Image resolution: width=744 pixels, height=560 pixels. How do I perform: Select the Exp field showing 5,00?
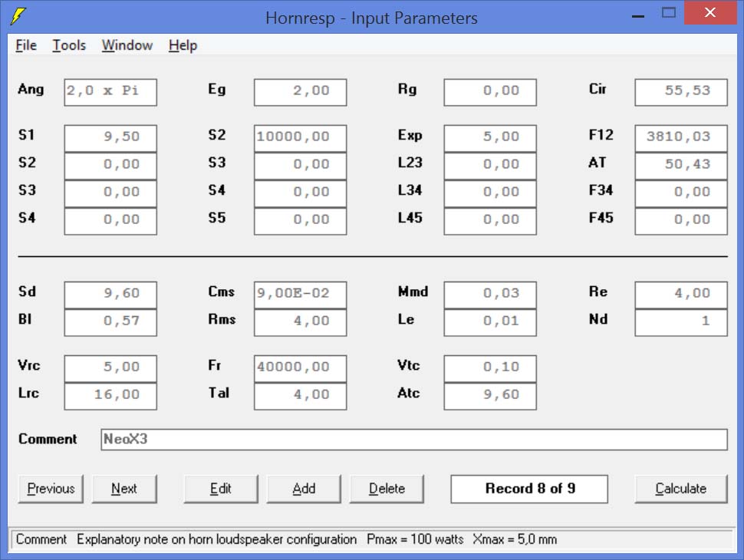tap(490, 138)
